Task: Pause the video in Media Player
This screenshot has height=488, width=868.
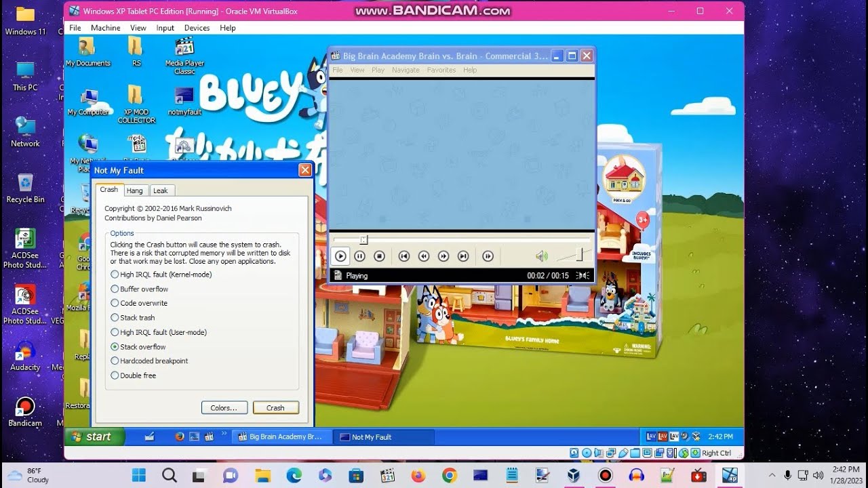Action: [360, 256]
